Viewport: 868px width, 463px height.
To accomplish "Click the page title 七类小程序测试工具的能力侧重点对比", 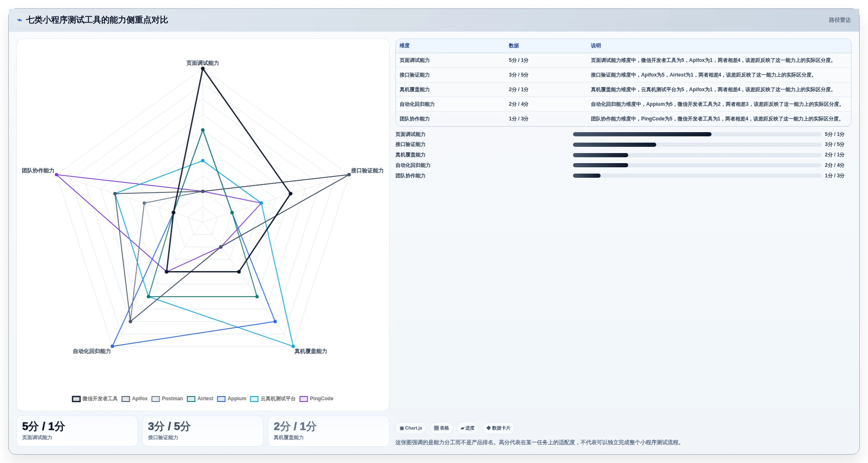I will 97,20.
